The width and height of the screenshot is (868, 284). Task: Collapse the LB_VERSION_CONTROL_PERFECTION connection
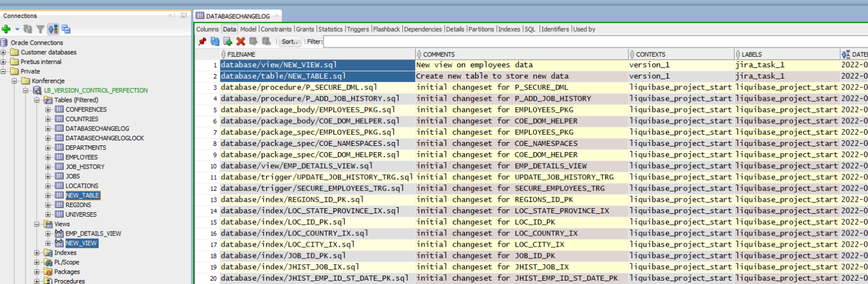click(26, 91)
